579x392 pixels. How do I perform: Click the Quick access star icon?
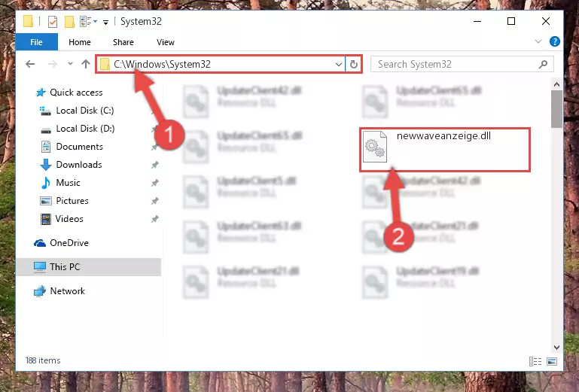click(41, 93)
